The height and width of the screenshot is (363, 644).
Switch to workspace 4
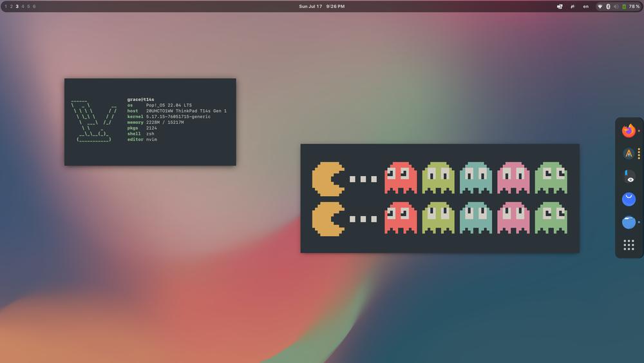[23, 6]
